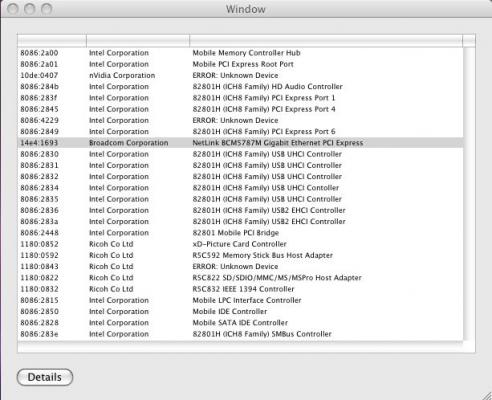The width and height of the screenshot is (492, 400).
Task: Select 8086:283a USB2 EHCI row ID
Action: (x=39, y=222)
